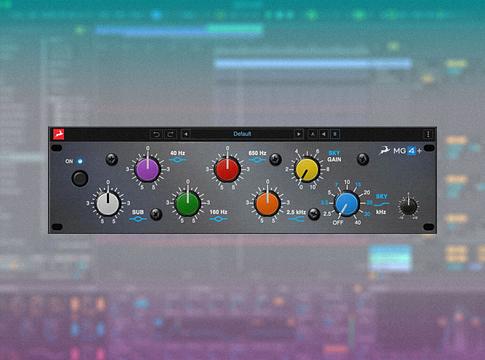
Task: Select the 40 position on Sky kHz selector
Action: pyautogui.click(x=358, y=222)
